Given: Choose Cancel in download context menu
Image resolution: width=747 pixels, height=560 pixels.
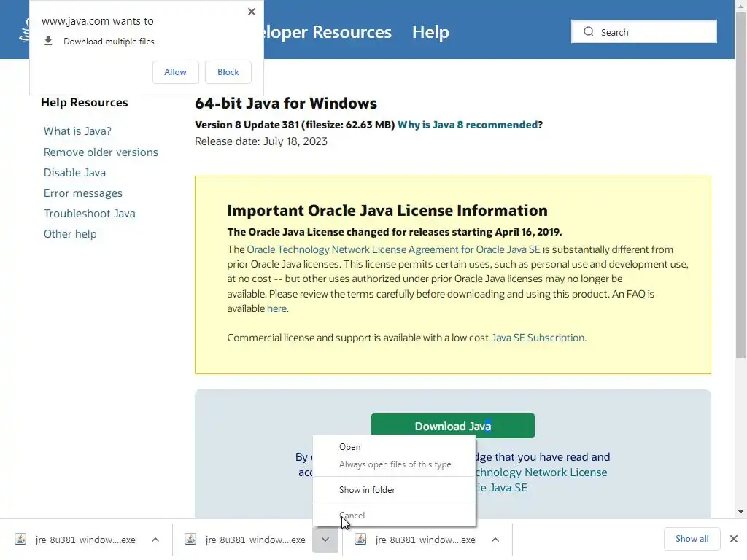Looking at the screenshot, I should 394,516.
